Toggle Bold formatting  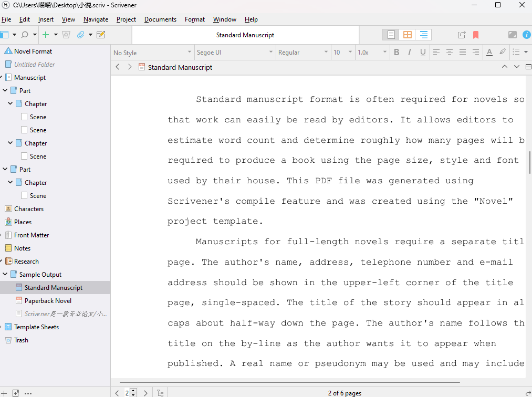click(x=397, y=52)
